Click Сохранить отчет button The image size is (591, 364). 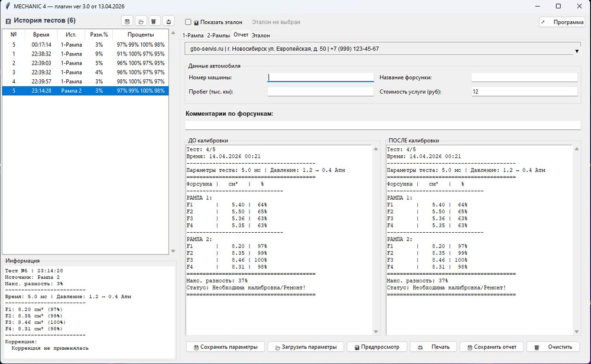491,347
